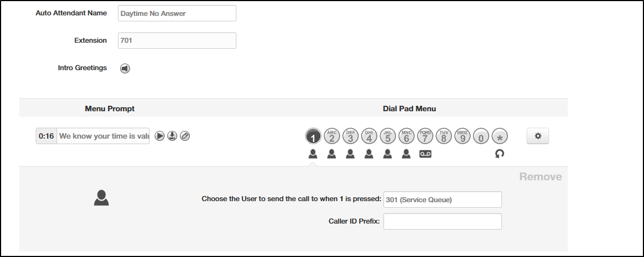Select dial pad key 5 JKL
Screen dimensions: 644x257
(388, 136)
